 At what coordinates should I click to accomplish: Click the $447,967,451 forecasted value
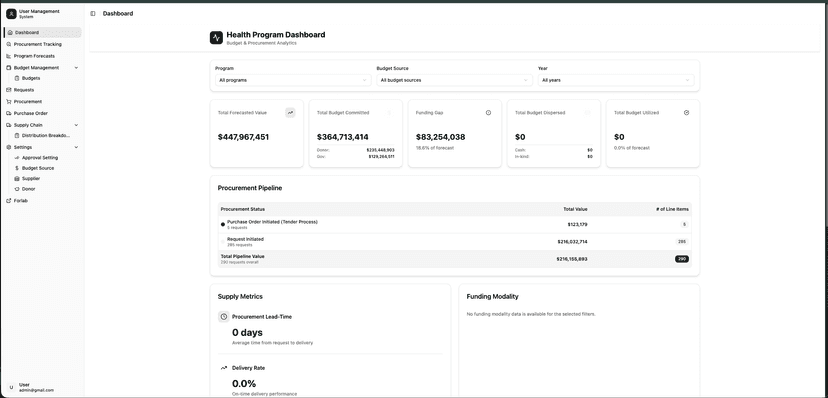pos(243,137)
